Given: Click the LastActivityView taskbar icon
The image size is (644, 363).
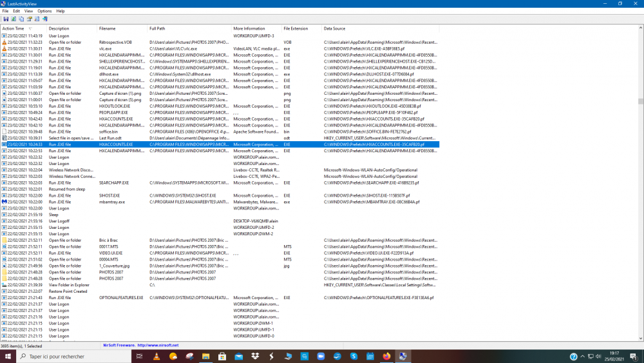Looking at the screenshot, I should pos(403,357).
